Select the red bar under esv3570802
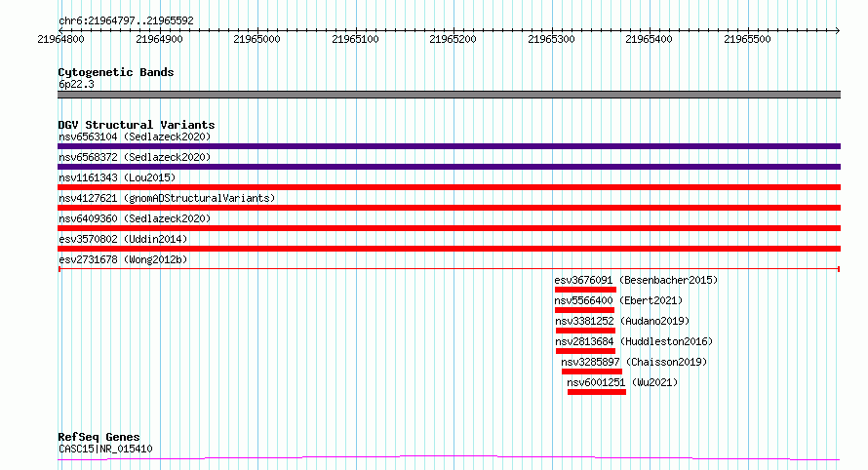 click(449, 249)
